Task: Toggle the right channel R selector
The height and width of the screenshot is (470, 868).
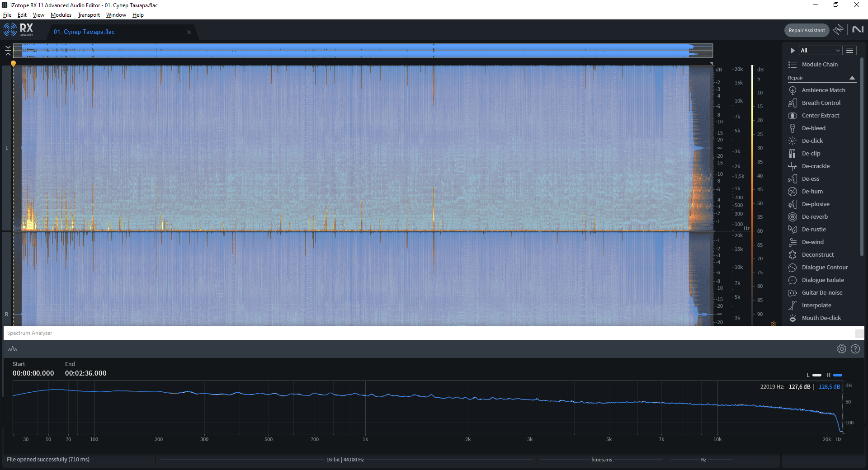Action: (x=7, y=314)
